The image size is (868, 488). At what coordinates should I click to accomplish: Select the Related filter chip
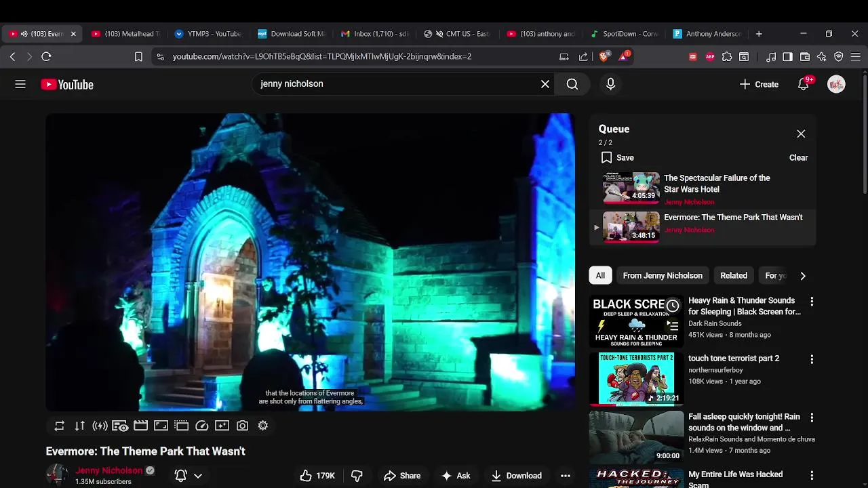[x=734, y=276]
